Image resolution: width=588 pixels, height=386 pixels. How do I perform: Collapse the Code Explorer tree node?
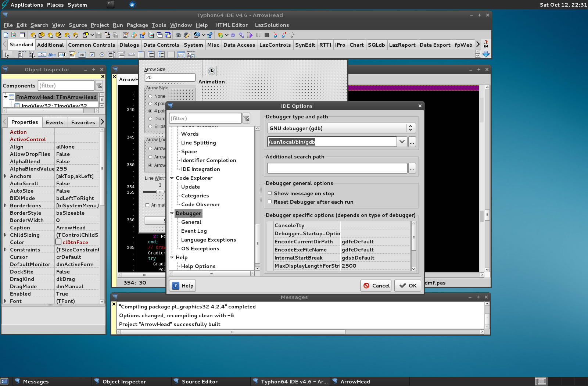click(x=172, y=178)
